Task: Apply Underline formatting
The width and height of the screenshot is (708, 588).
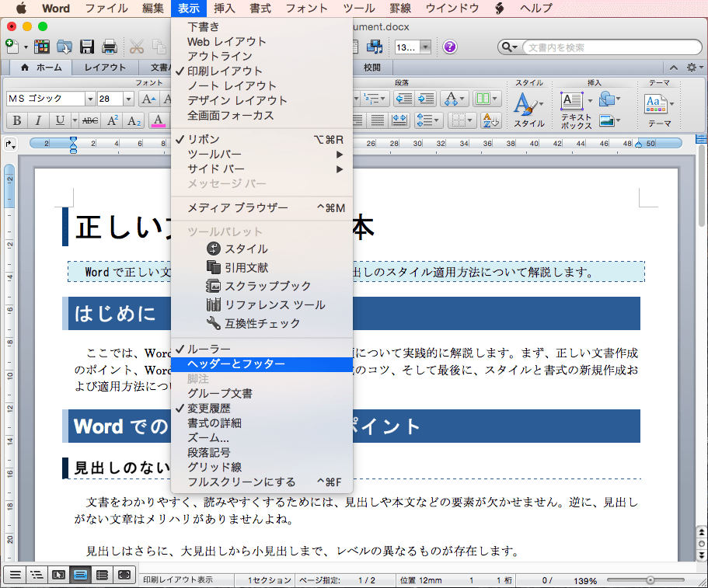Action: click(60, 120)
